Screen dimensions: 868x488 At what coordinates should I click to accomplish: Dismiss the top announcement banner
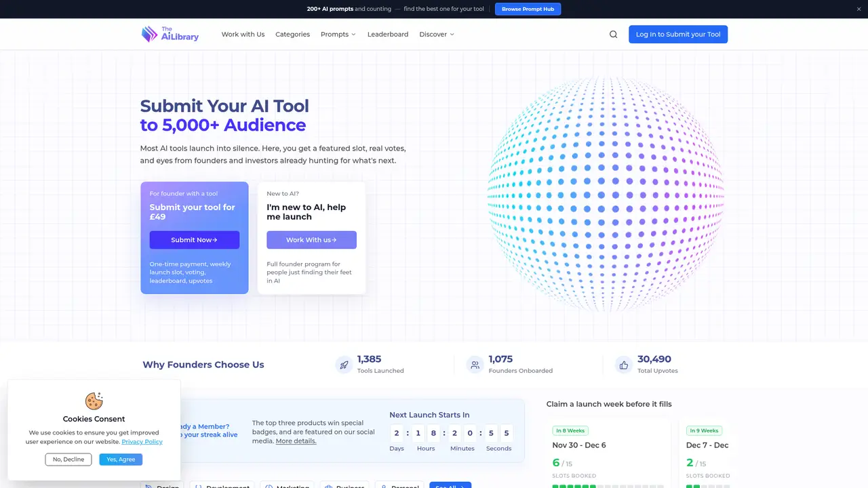[858, 9]
